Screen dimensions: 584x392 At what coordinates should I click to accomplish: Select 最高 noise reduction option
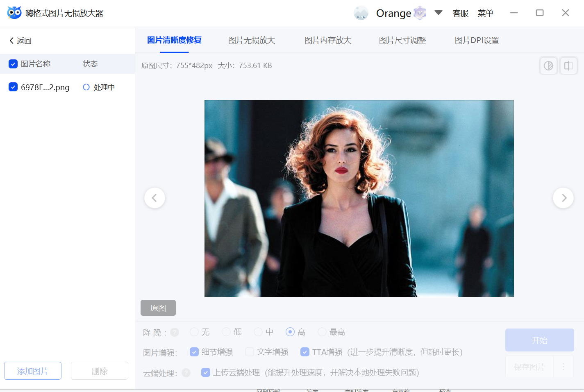point(322,332)
